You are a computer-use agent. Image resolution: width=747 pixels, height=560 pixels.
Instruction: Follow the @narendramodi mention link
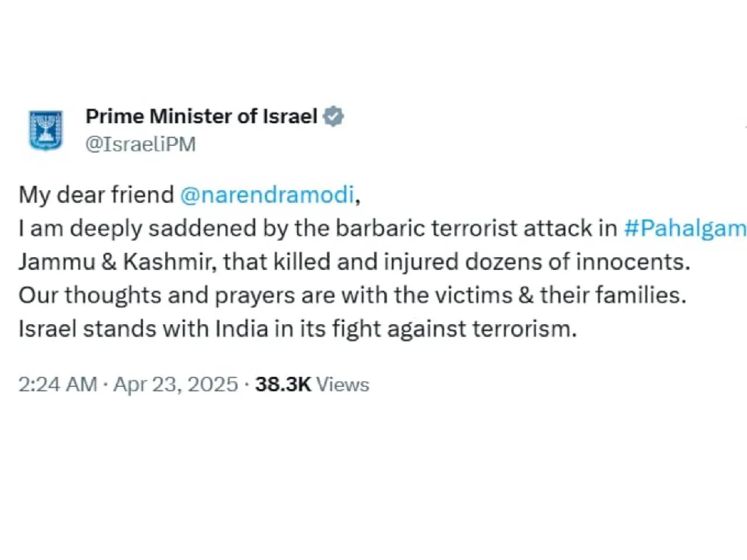[x=267, y=195]
